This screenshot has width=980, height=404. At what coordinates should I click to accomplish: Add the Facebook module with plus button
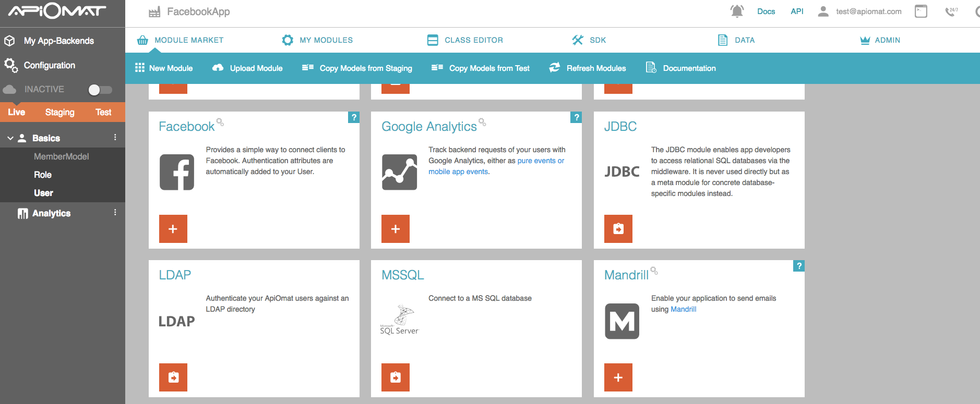pyautogui.click(x=173, y=229)
